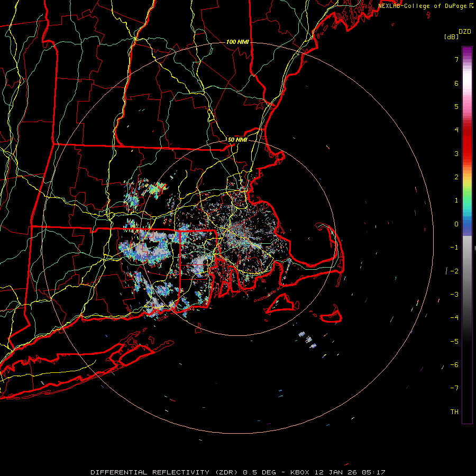Click the -1 value on the color scale

coord(454,248)
